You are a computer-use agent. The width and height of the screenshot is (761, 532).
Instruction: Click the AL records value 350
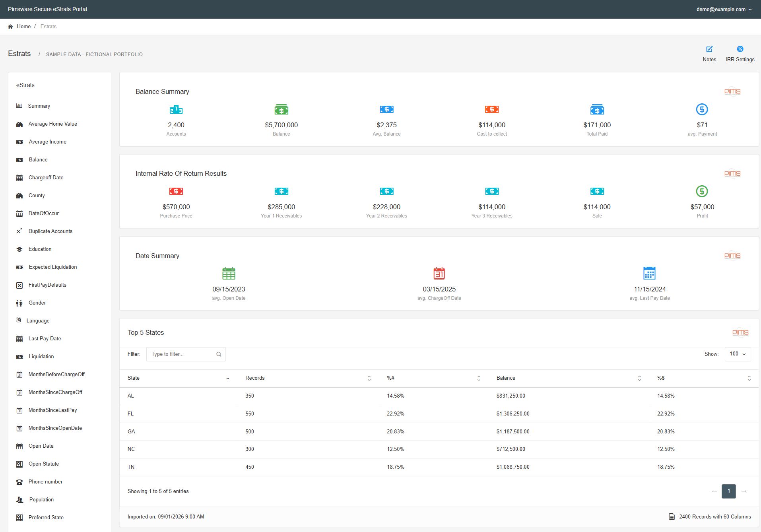[x=250, y=396]
